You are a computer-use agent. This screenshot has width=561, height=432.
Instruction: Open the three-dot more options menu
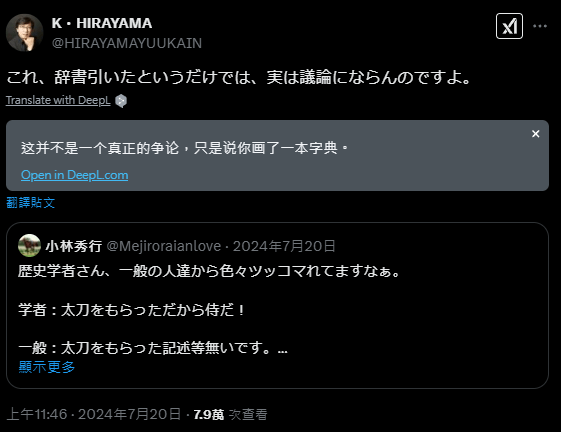540,26
